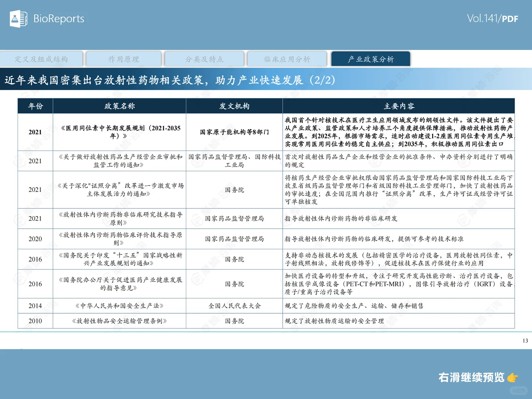Viewport: 532px width, 399px height.
Task: Click the BioReports flask-document logo icon
Action: point(18,18)
